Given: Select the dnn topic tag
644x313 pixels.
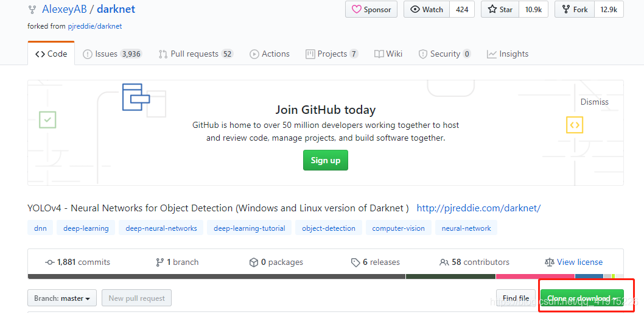Looking at the screenshot, I should click(40, 228).
